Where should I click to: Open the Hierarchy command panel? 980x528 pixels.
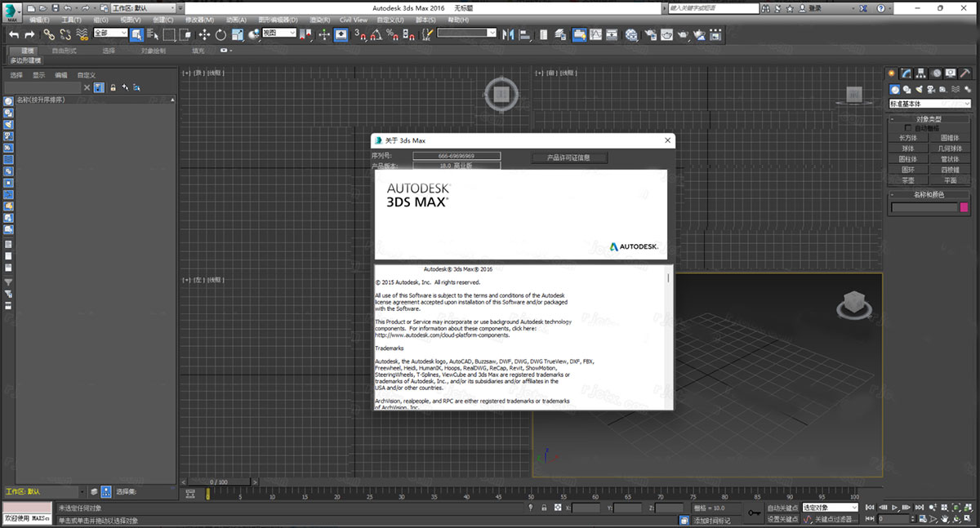920,73
